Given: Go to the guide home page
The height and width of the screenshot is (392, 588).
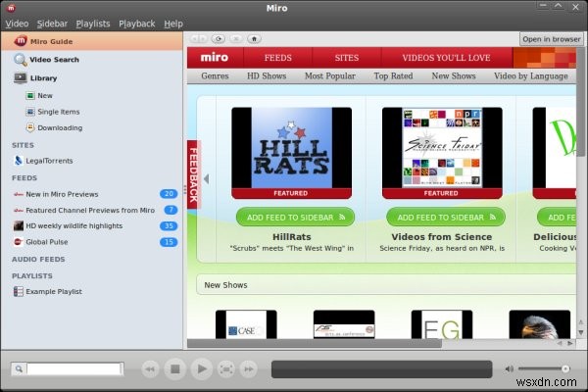Looking at the screenshot, I should click(x=254, y=38).
